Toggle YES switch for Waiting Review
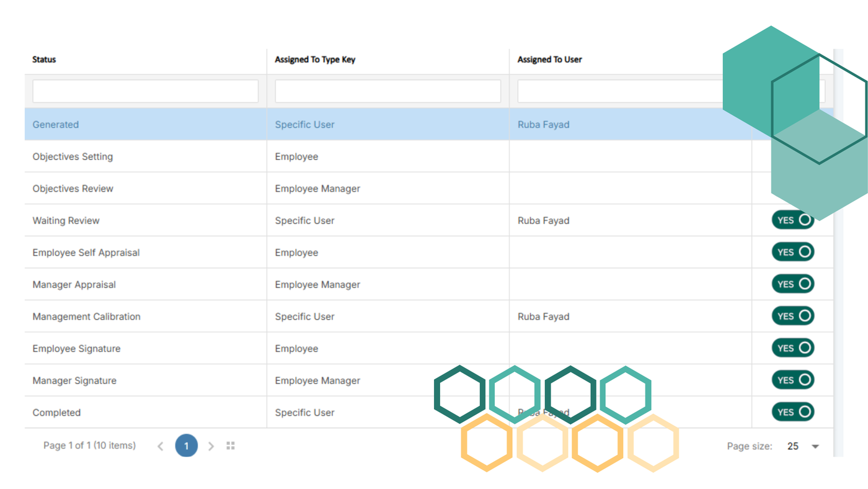 (x=792, y=220)
